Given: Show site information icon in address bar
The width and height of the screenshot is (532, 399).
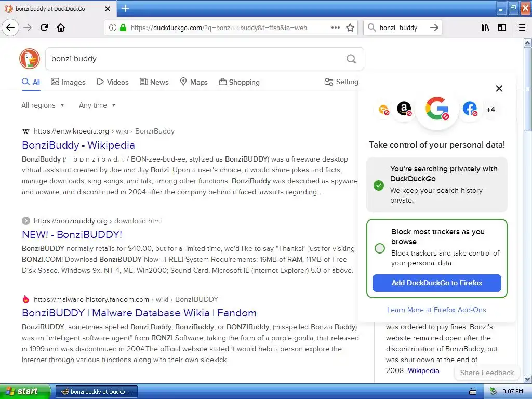Looking at the screenshot, I should (113, 28).
